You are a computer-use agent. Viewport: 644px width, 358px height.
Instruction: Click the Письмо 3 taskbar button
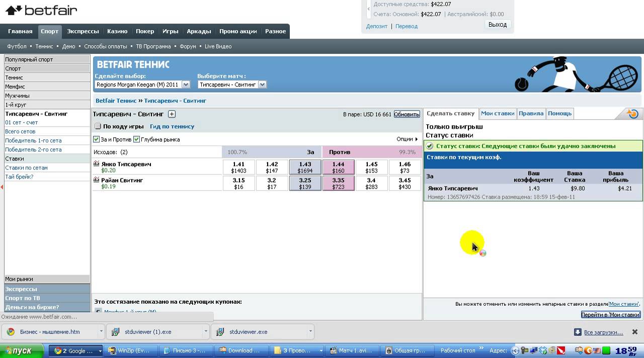186,350
